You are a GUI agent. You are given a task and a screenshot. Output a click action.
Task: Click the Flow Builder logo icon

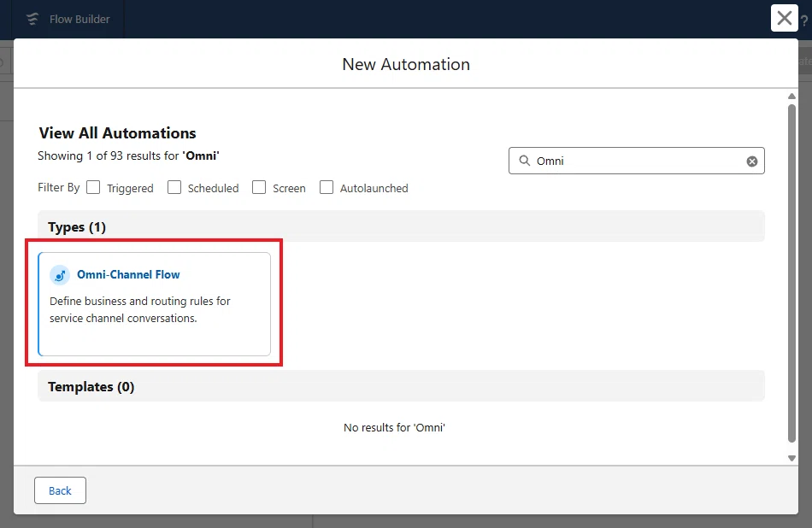point(32,19)
